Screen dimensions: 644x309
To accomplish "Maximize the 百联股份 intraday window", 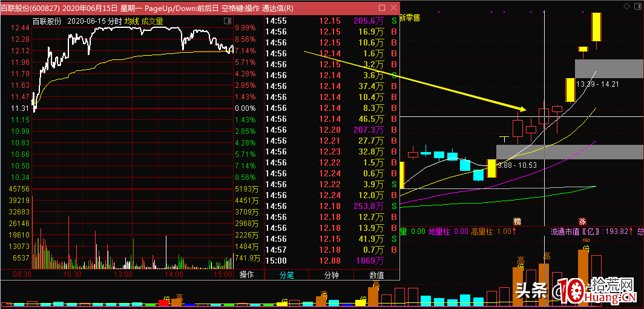I will click(381, 8).
